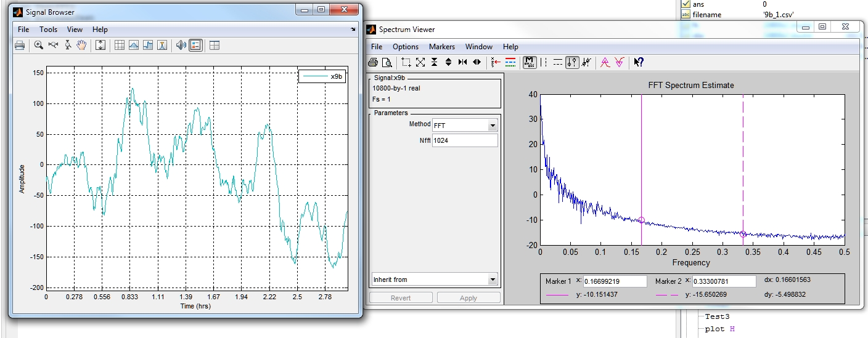Open the Method FFT dropdown
Viewport: 868px width, 338px height.
[492, 126]
